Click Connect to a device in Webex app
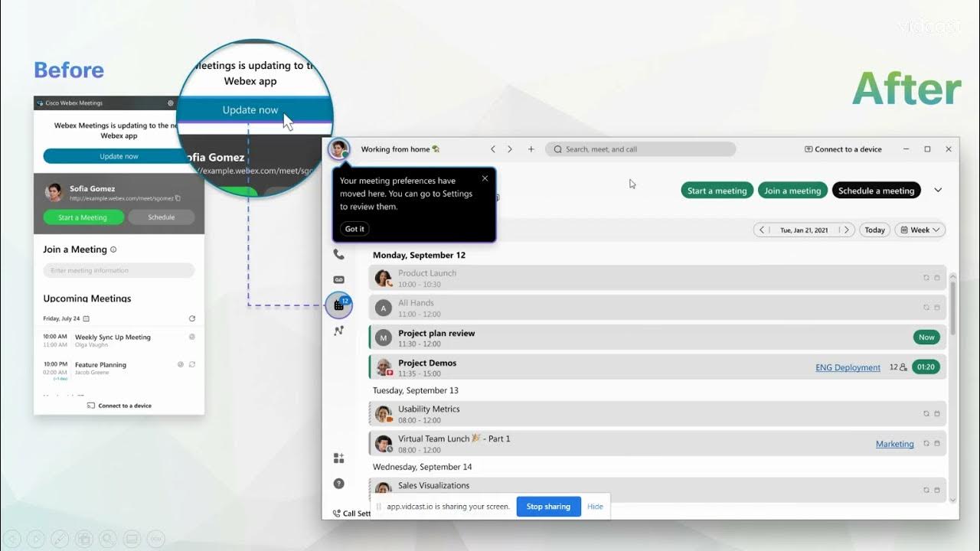This screenshot has height=551, width=980. (x=843, y=149)
